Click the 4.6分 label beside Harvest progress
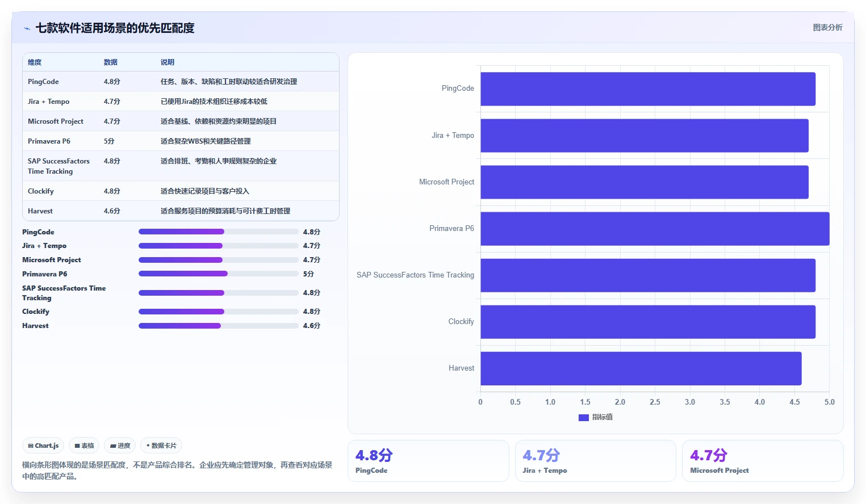This screenshot has height=504, width=866. [312, 326]
